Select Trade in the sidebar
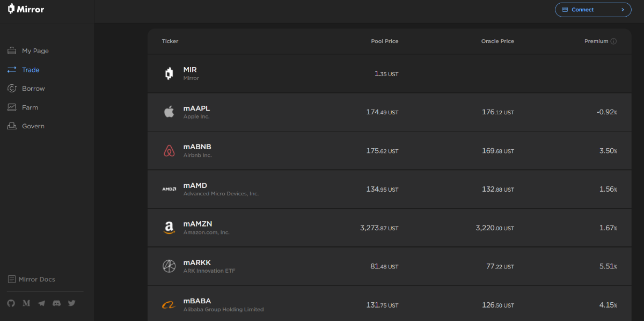The width and height of the screenshot is (644, 321). 31,70
